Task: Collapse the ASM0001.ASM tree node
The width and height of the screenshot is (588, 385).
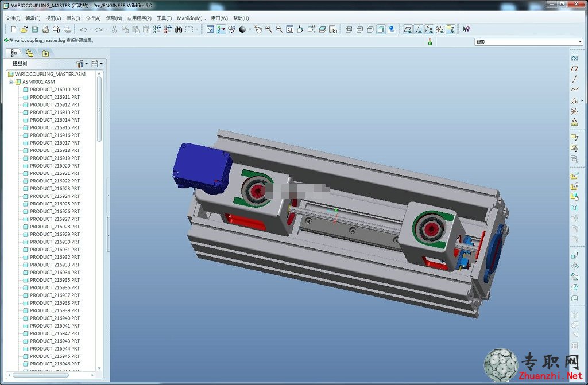Action: tap(11, 81)
